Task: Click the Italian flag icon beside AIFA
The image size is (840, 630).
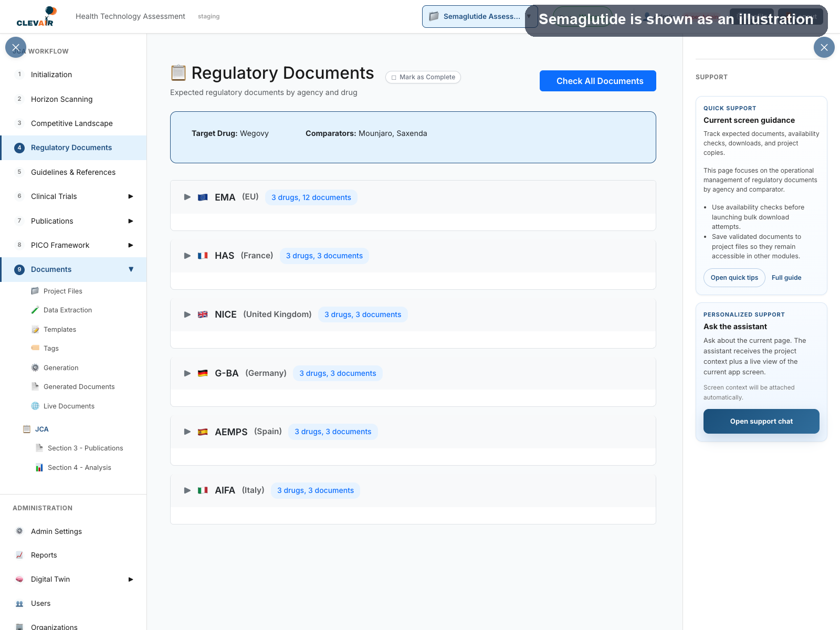Action: point(203,490)
